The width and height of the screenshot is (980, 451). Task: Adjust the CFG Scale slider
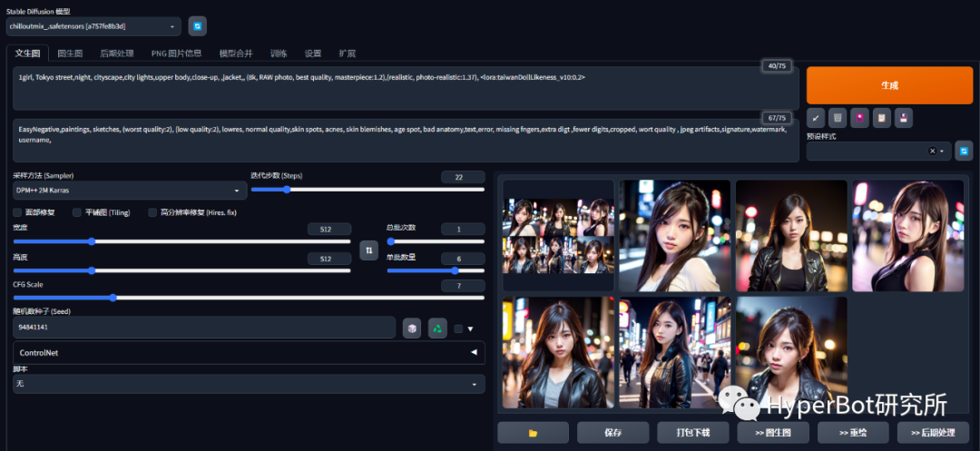[249, 298]
